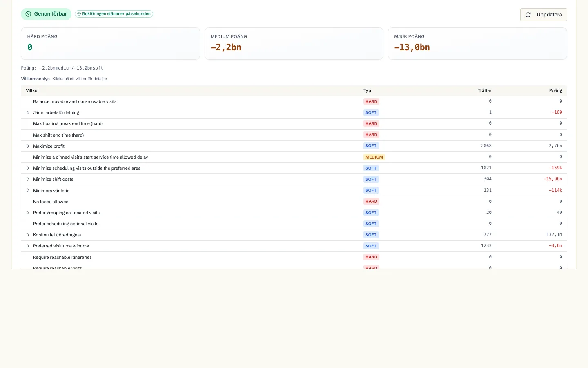Click the -3,6m score value
This screenshot has width=588, height=368.
coord(555,246)
